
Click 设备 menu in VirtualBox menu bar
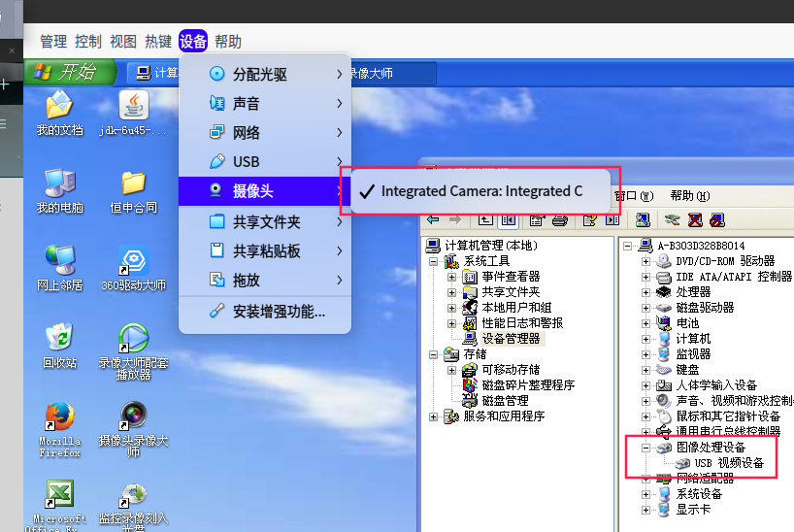[193, 41]
